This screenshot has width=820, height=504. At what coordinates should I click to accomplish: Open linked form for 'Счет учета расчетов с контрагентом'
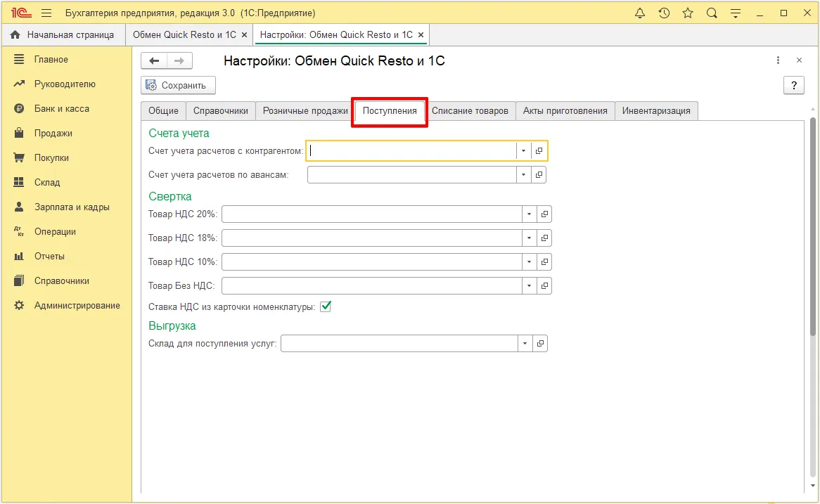tap(539, 151)
